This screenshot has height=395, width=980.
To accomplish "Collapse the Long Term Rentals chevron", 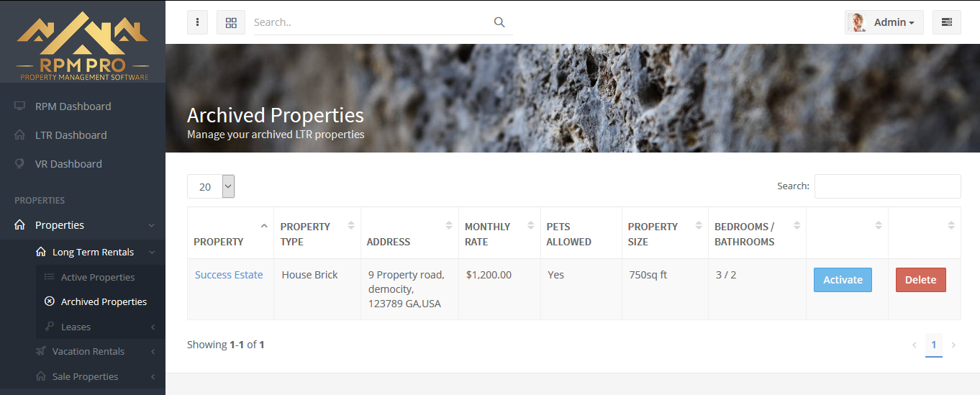I will 151,252.
